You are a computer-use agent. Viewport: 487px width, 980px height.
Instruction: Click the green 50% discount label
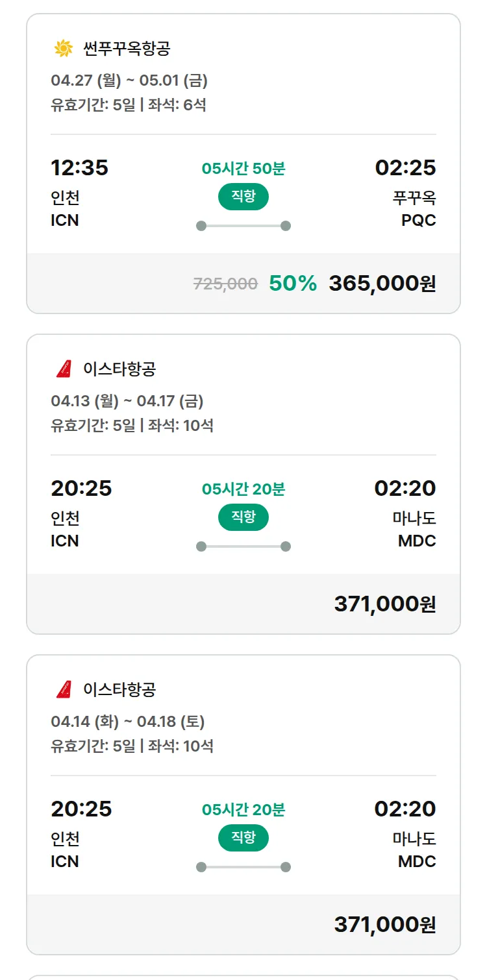coord(293,284)
